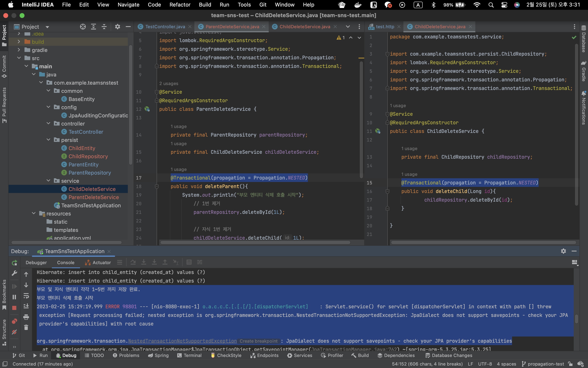The height and width of the screenshot is (368, 588).
Task: Open the Debugger tab
Action: coord(36,262)
